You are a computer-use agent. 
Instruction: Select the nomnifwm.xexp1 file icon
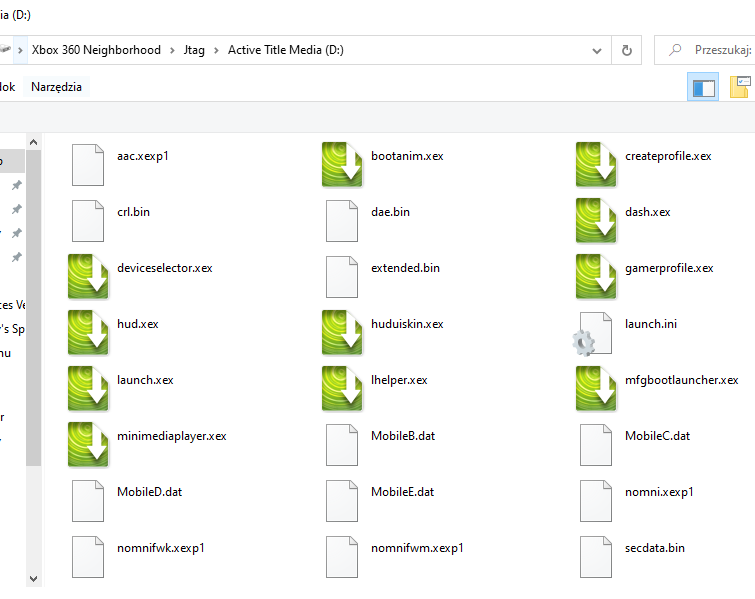342,557
